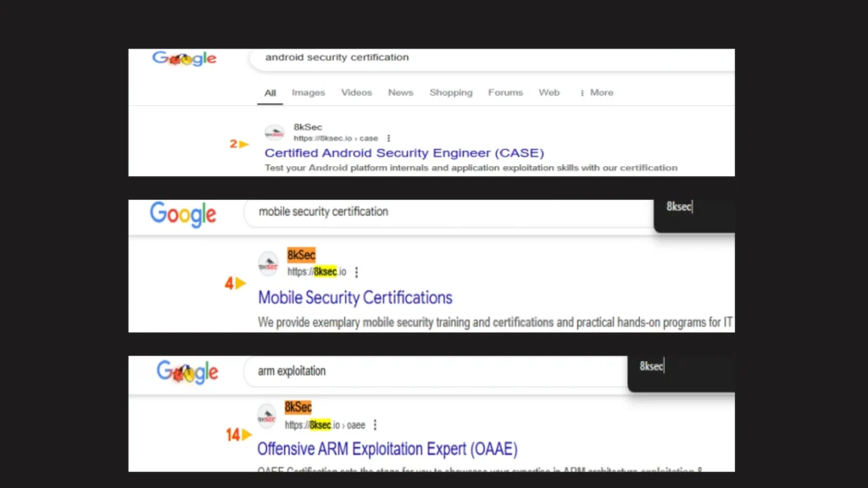
Task: Click the Google logo in top search panel
Action: 184,58
